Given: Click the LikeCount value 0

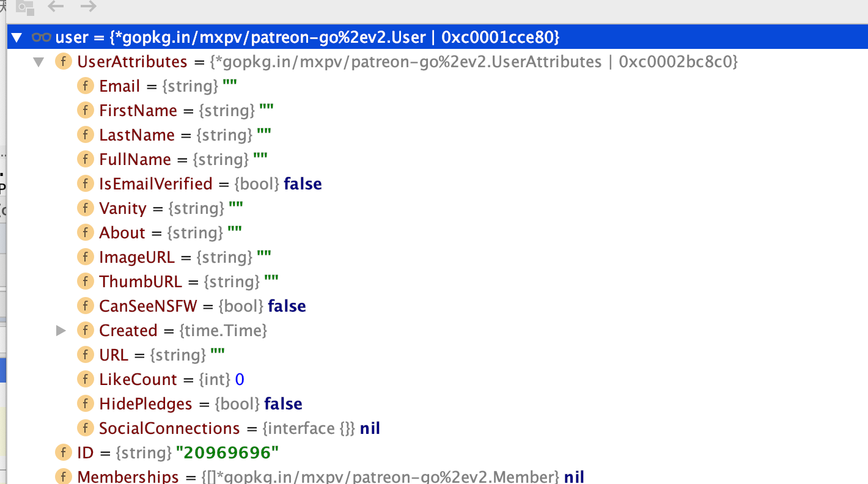Looking at the screenshot, I should [240, 380].
